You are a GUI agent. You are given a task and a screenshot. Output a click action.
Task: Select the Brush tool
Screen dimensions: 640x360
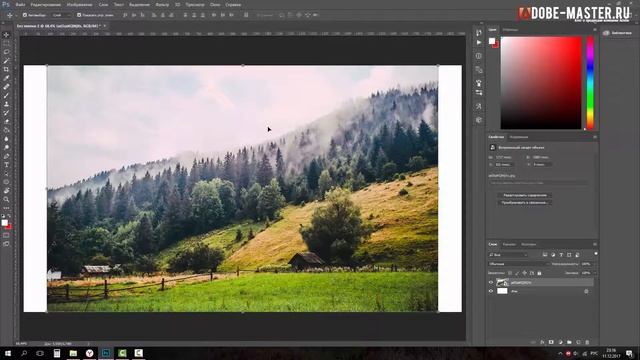click(6, 96)
